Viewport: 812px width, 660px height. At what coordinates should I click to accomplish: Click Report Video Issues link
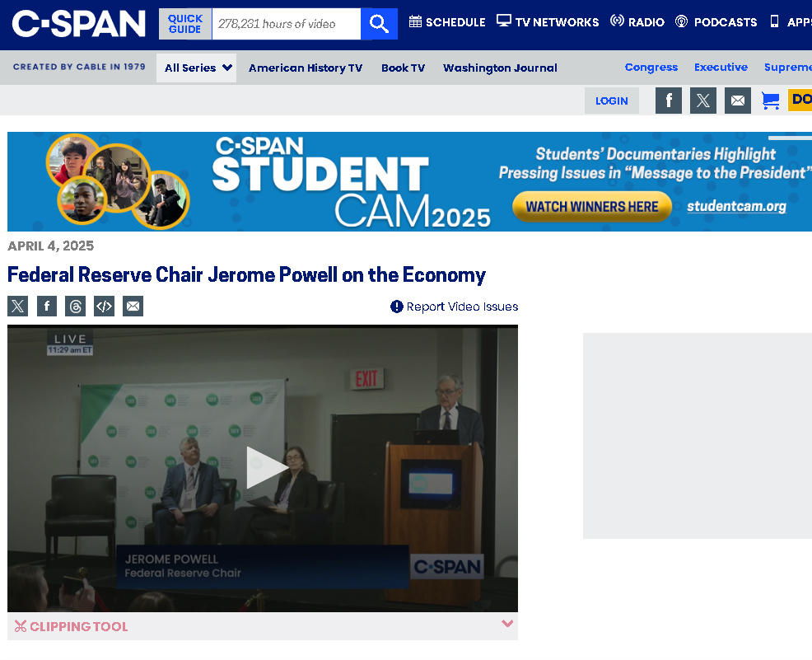[x=454, y=307]
